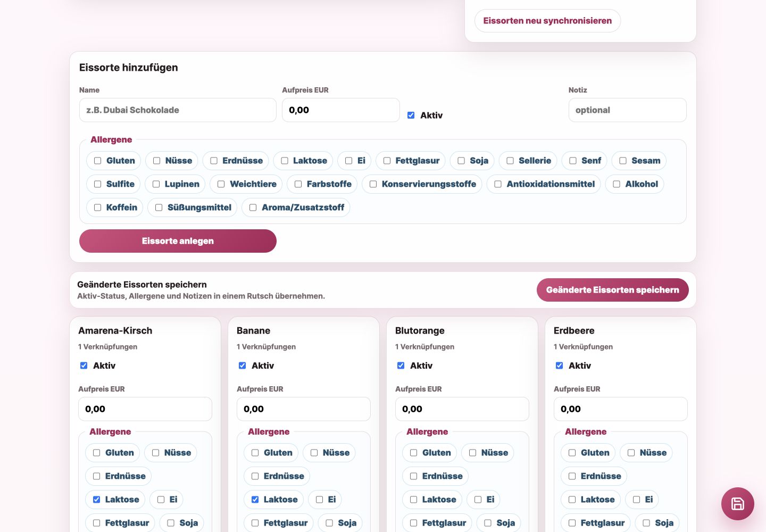Check the Antioxidationsmittel checkbox

coord(498,184)
